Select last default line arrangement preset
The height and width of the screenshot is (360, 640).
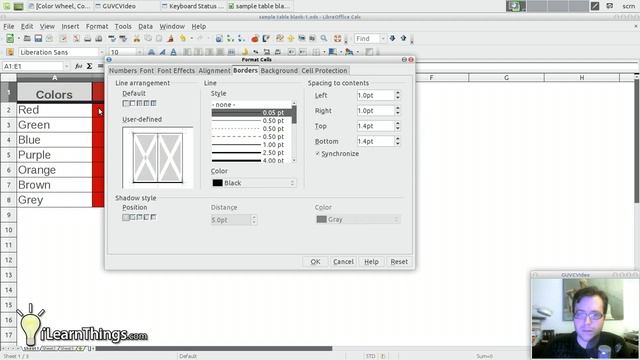coord(153,103)
